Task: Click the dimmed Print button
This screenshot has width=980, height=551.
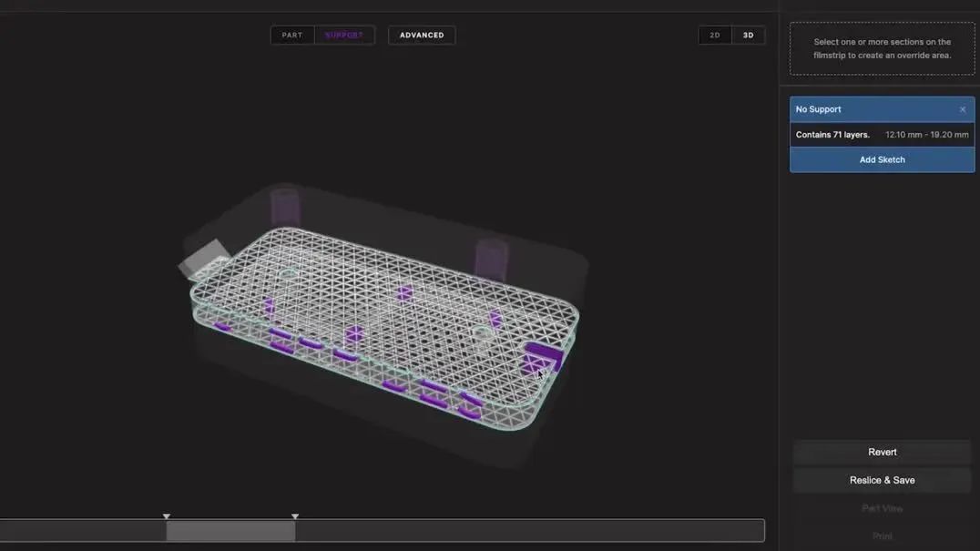Action: point(882,536)
